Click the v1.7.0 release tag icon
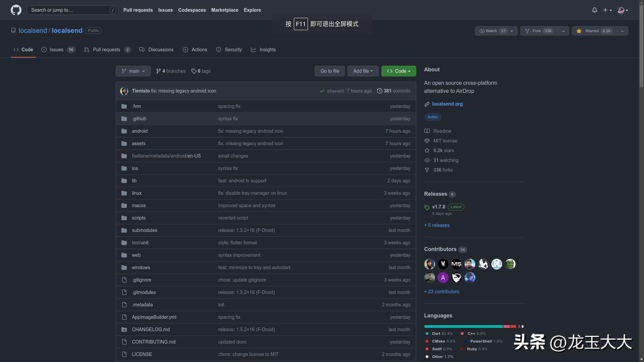Screen dimensions: 644x362 click(x=427, y=207)
